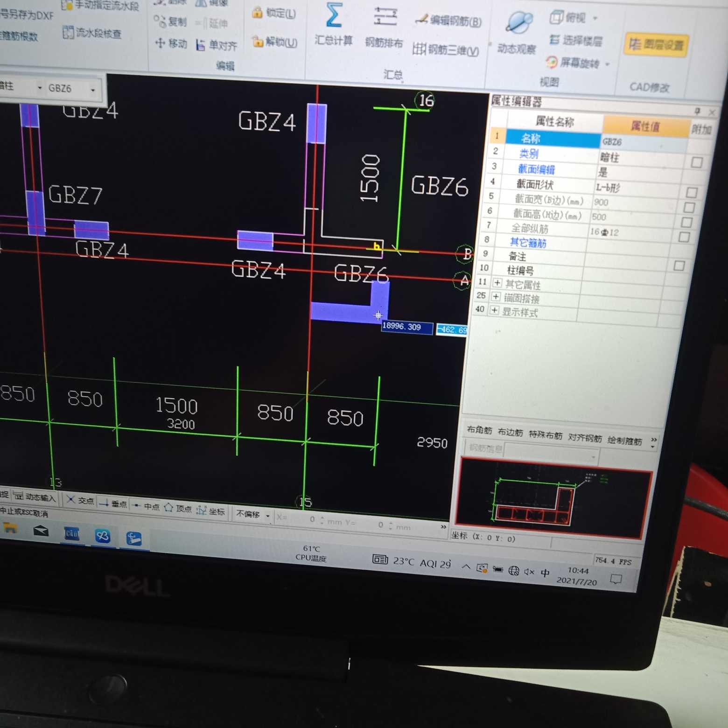Click the 属性值 column header
The height and width of the screenshot is (728, 728).
click(x=646, y=126)
